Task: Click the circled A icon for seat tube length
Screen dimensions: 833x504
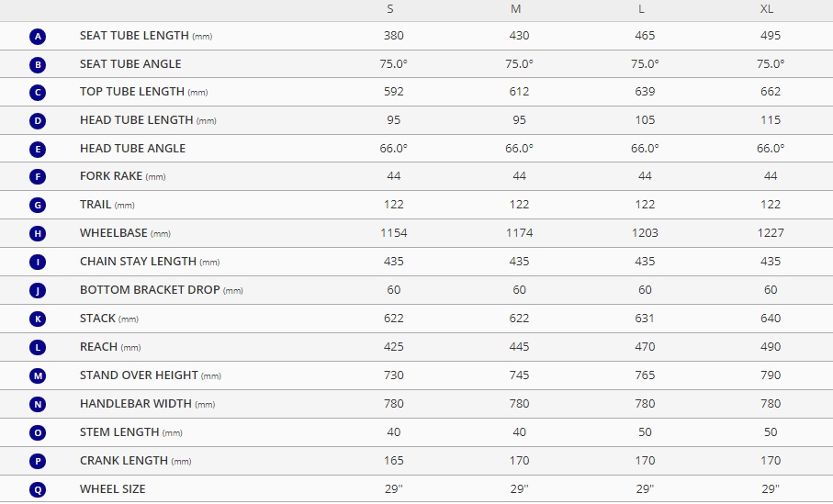Action: pyautogui.click(x=38, y=37)
